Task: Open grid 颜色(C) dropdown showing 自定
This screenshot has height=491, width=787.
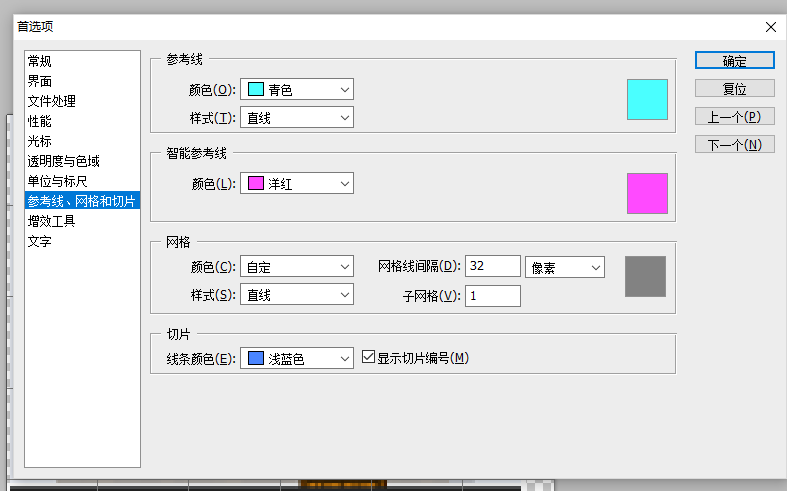Action: (x=297, y=267)
